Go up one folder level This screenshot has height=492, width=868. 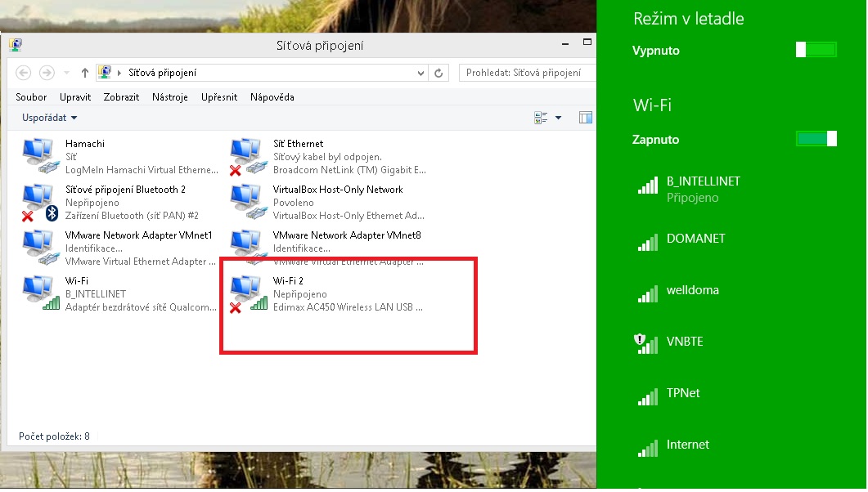[x=85, y=73]
